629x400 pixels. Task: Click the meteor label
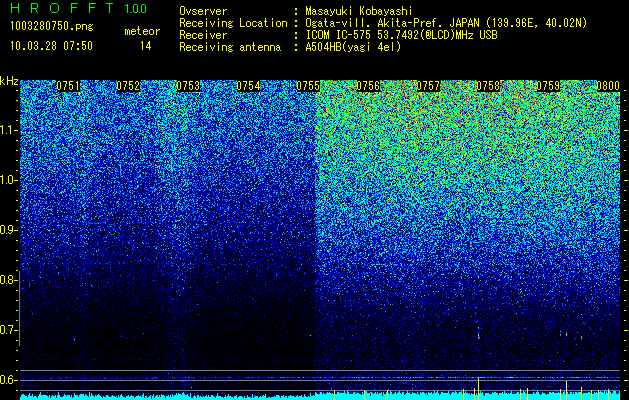click(142, 31)
